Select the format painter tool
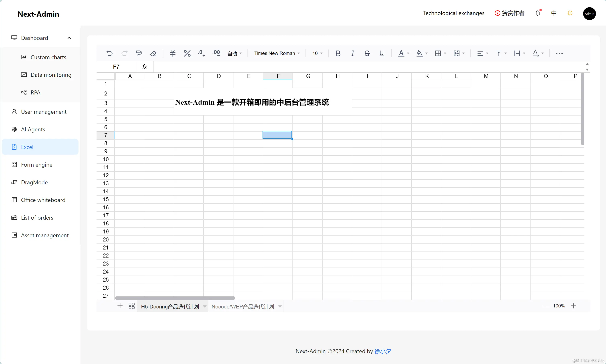606x364 pixels. point(139,53)
